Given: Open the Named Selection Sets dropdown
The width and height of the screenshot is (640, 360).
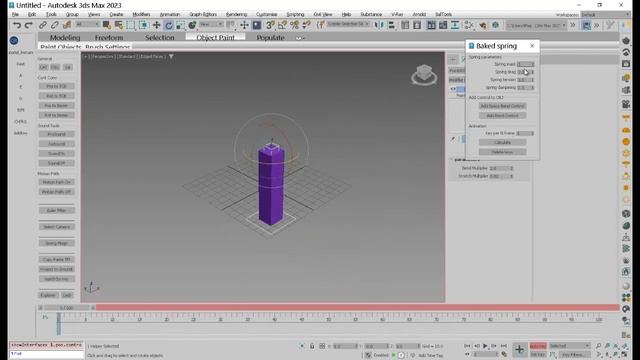Looking at the screenshot, I should pos(348,24).
